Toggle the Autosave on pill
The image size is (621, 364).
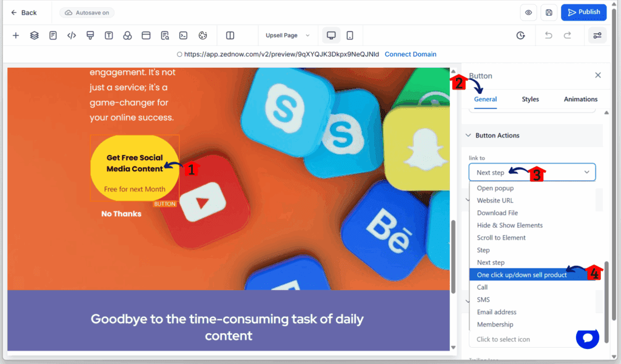(x=87, y=13)
